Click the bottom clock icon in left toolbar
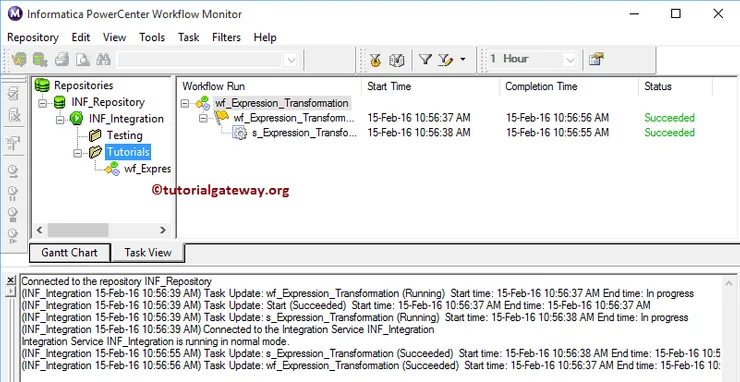 tap(14, 236)
